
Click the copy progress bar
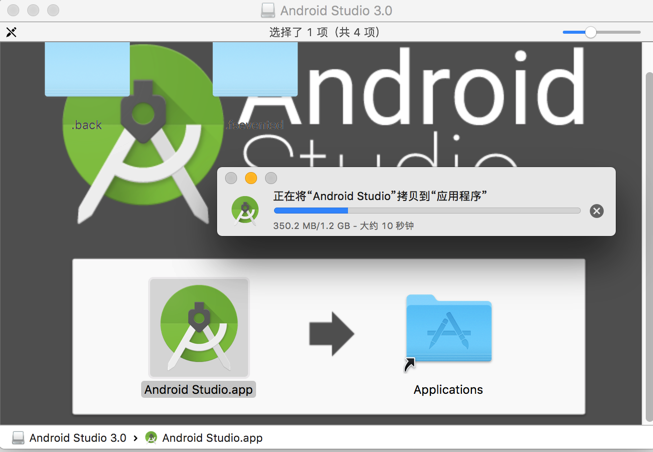point(427,211)
